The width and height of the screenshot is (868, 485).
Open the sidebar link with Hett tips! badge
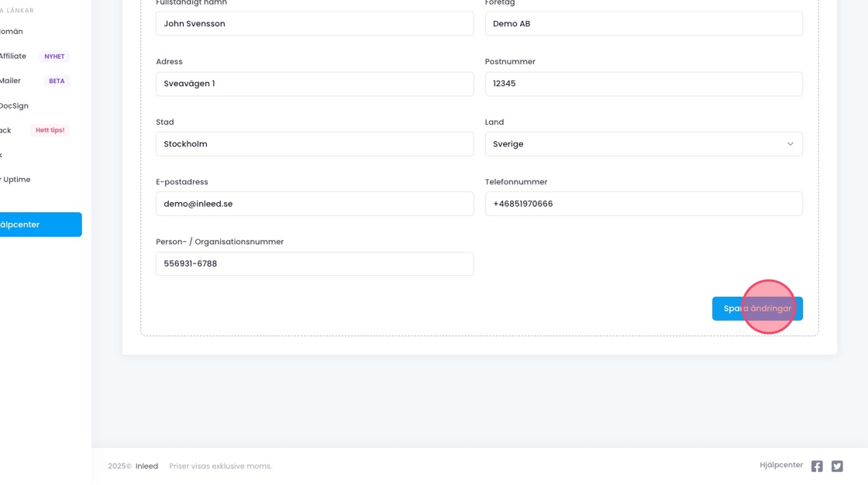[6, 131]
